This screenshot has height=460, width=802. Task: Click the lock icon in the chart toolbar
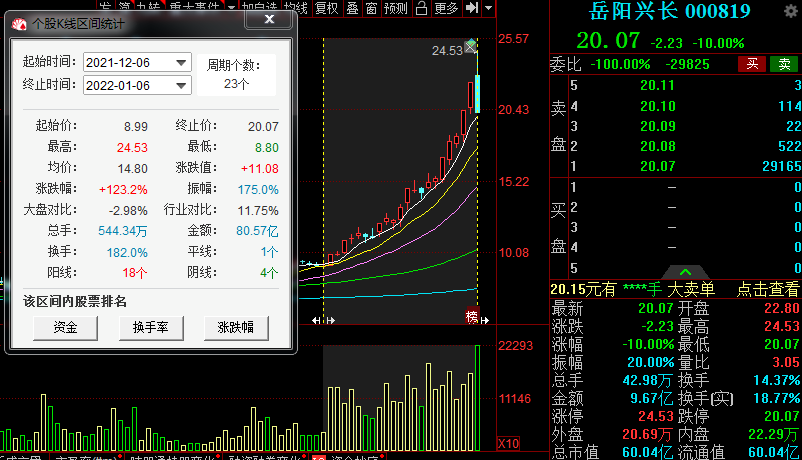[x=421, y=8]
